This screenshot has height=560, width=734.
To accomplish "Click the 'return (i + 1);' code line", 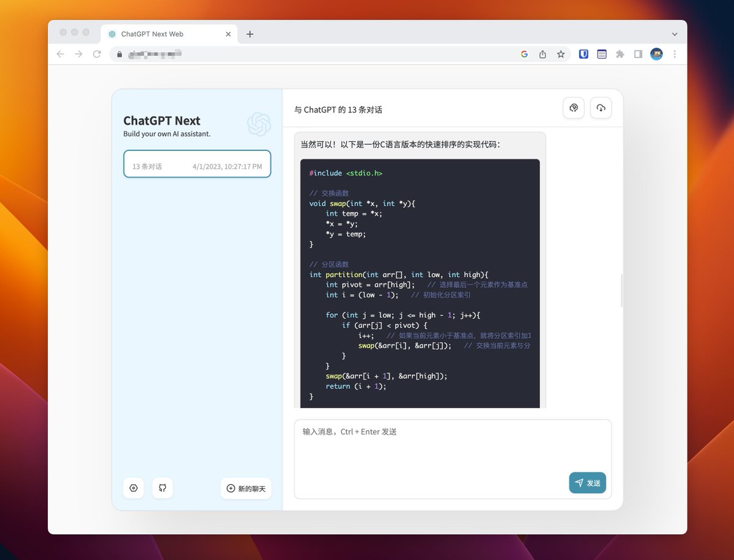I will tap(356, 386).
